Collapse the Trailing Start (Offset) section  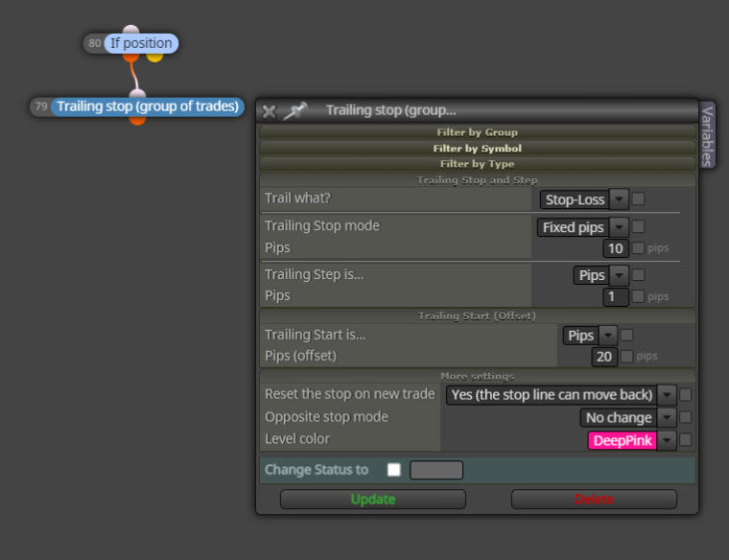pyautogui.click(x=477, y=316)
